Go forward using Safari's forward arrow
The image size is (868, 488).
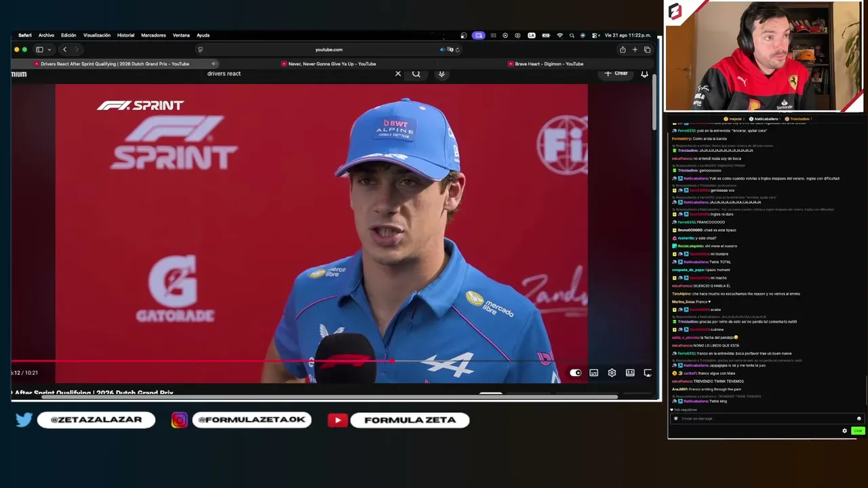77,49
